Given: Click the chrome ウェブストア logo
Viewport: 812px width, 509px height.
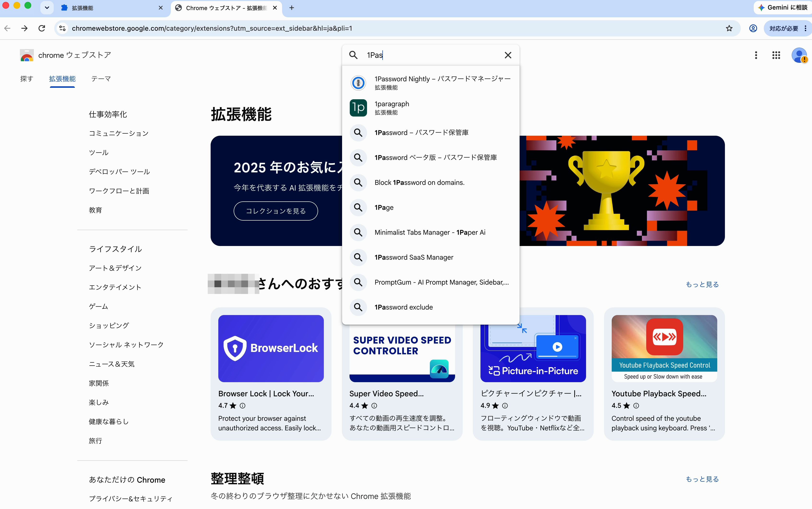Looking at the screenshot, I should pyautogui.click(x=65, y=55).
